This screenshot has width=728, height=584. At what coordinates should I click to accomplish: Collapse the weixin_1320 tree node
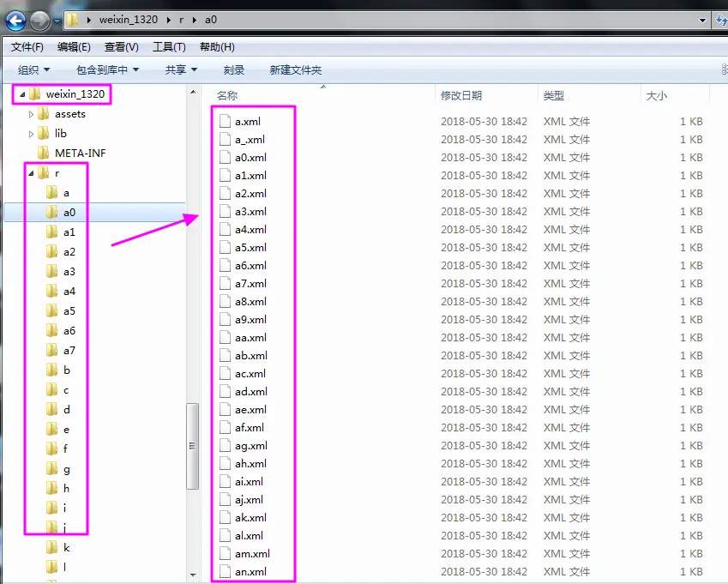tap(22, 94)
